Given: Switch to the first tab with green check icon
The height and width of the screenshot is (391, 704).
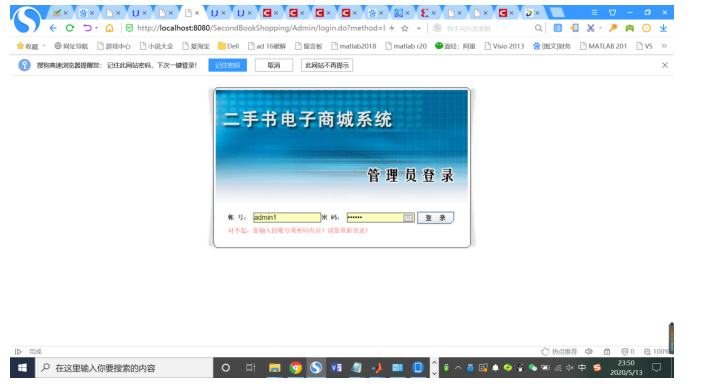Looking at the screenshot, I should click(60, 13).
